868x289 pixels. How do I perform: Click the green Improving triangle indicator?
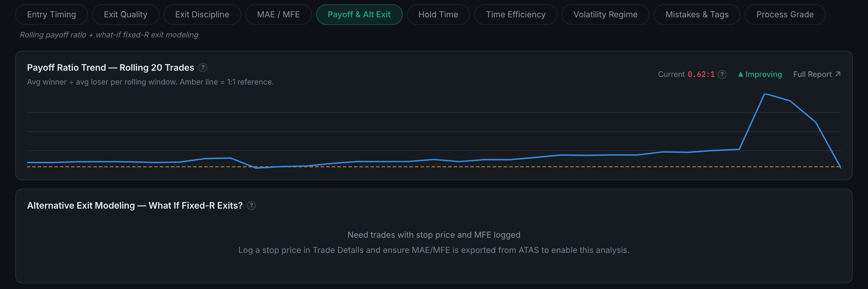tap(741, 74)
